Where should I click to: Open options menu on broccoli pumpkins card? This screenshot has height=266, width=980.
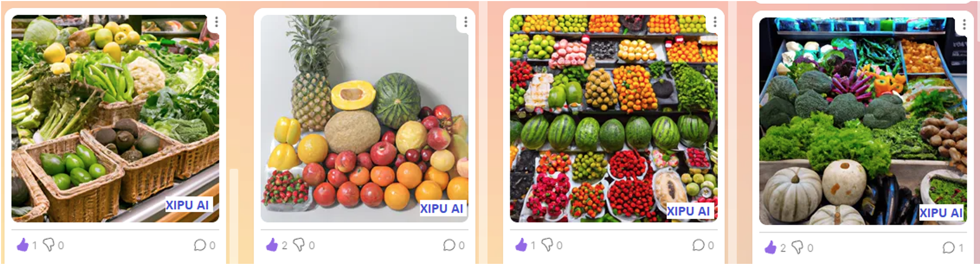(x=964, y=24)
